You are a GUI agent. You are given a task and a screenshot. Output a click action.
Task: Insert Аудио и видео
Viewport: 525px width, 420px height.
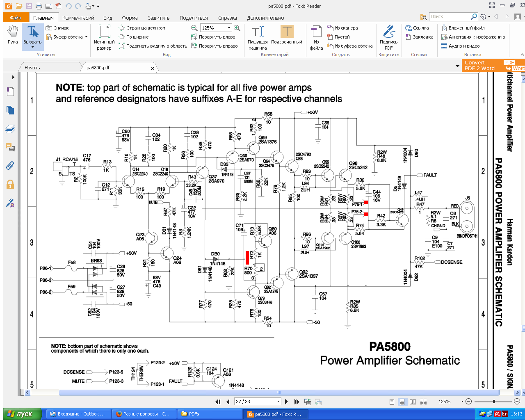coord(460,46)
